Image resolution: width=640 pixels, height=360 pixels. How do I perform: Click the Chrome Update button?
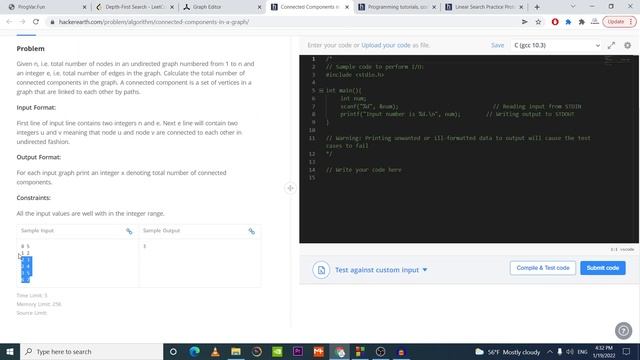click(619, 22)
